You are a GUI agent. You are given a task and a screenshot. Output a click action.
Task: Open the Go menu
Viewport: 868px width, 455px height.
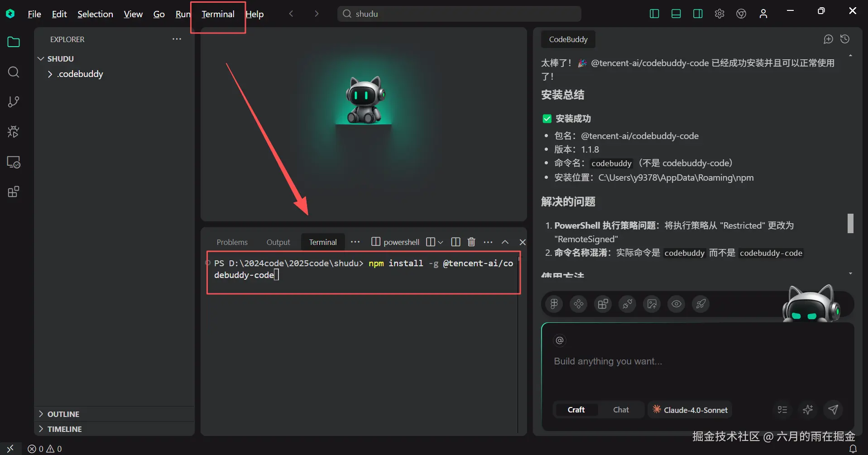[x=159, y=14]
